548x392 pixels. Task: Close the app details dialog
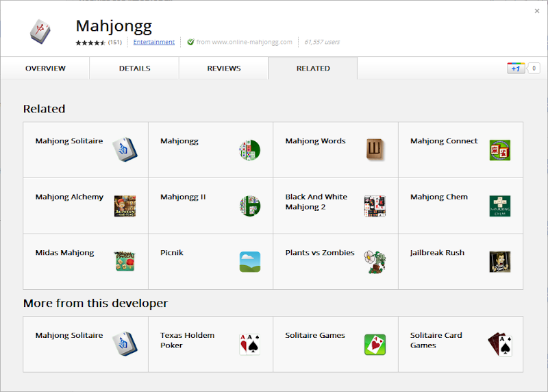point(537,11)
